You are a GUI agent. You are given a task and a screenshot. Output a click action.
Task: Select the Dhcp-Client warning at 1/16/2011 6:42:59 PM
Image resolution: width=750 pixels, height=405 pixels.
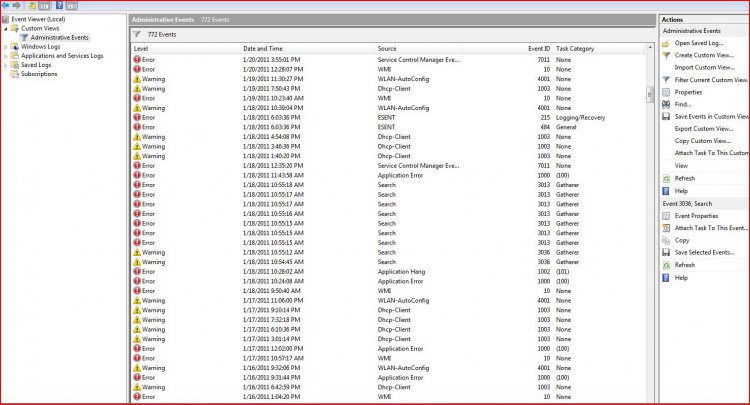[388, 387]
